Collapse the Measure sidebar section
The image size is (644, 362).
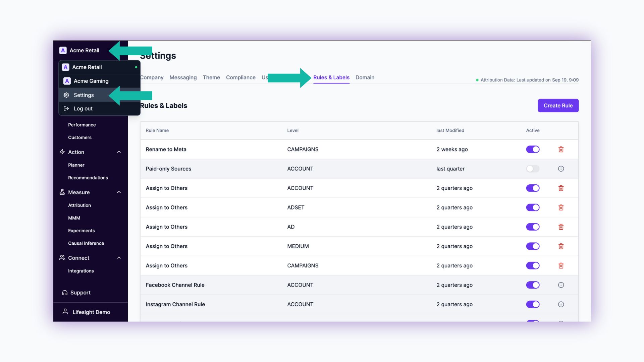click(119, 192)
